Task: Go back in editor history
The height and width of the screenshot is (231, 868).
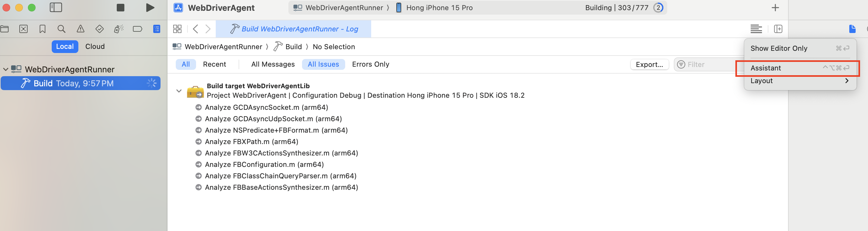Action: [195, 29]
